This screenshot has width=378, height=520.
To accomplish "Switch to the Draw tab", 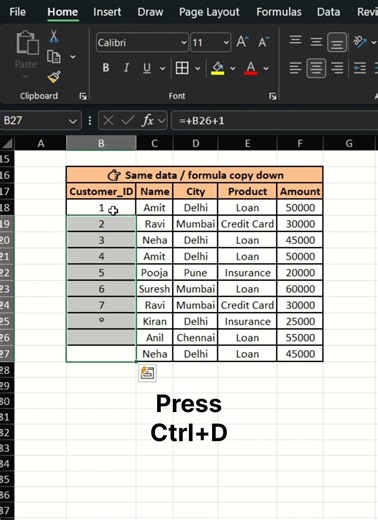I will coord(150,12).
